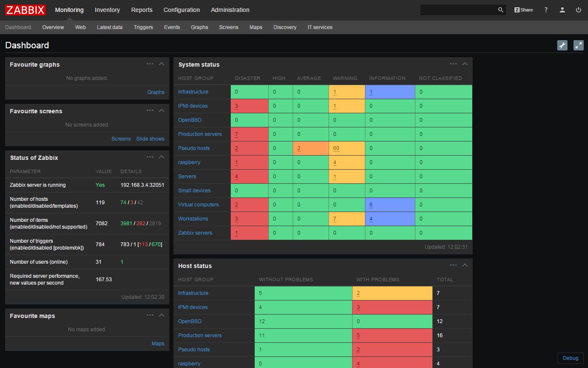This screenshot has width=588, height=368.
Task: Switch to fullscreen using the expand icon
Action: (579, 45)
